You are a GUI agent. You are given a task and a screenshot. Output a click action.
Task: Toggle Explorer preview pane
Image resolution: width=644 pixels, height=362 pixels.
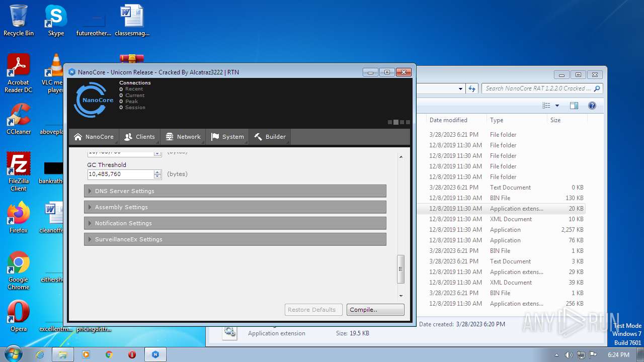pyautogui.click(x=574, y=106)
